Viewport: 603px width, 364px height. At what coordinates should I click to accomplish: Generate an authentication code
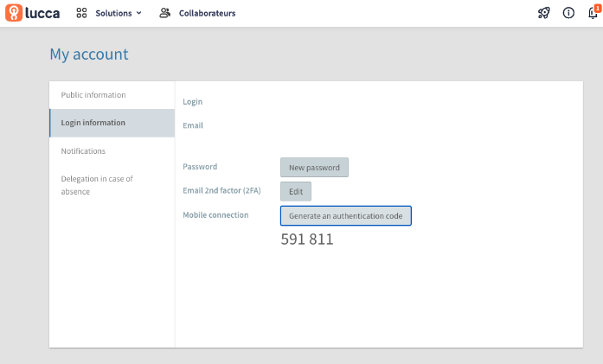(x=346, y=215)
